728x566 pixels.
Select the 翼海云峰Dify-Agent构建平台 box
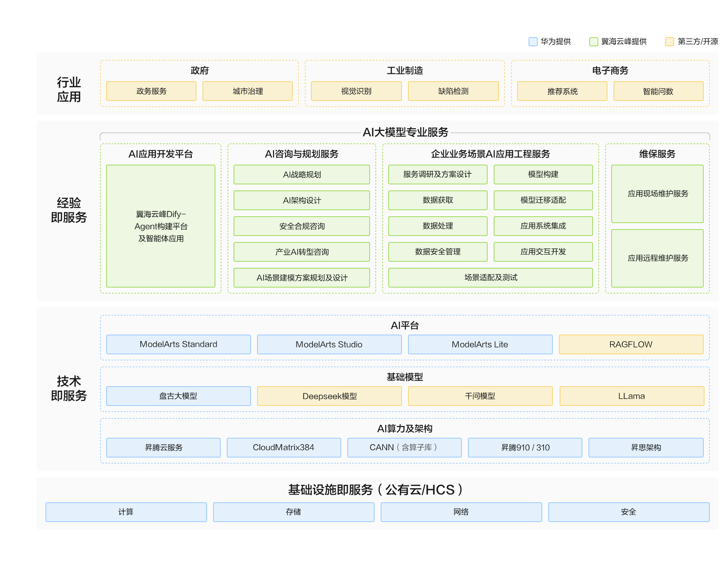coord(161,226)
